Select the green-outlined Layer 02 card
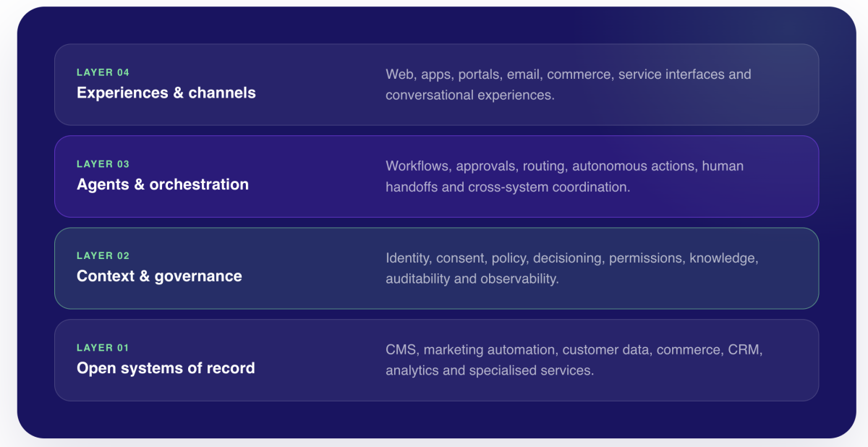This screenshot has width=868, height=447. click(x=437, y=268)
